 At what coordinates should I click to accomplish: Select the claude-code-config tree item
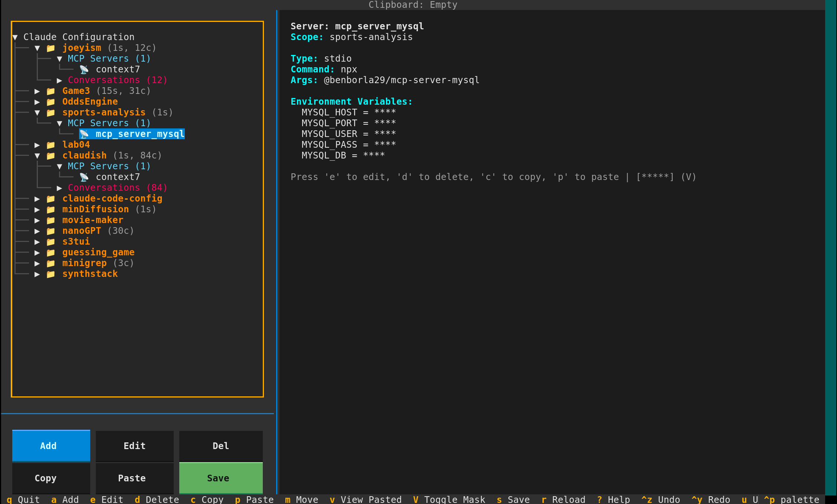(x=112, y=199)
